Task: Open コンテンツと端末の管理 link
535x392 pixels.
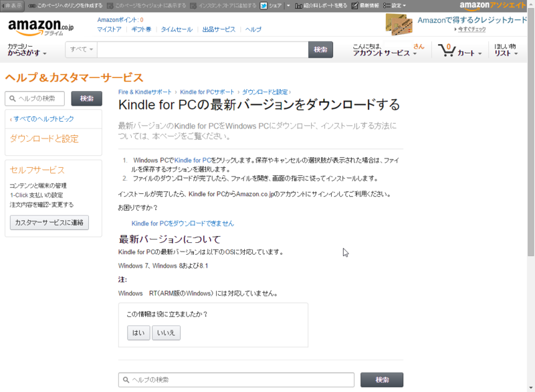Action: pyautogui.click(x=38, y=185)
